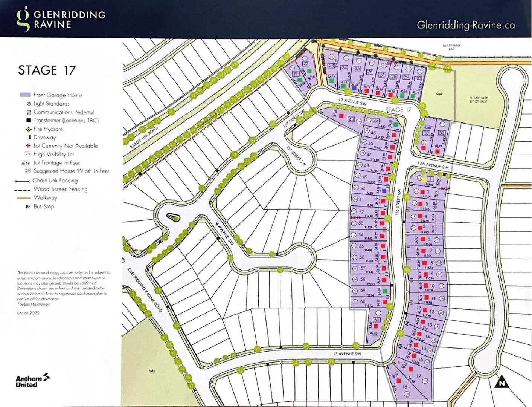Image resolution: width=532 pixels, height=407 pixels.
Task: Select the Front Garage Home purple legend swatch
Action: pyautogui.click(x=25, y=95)
